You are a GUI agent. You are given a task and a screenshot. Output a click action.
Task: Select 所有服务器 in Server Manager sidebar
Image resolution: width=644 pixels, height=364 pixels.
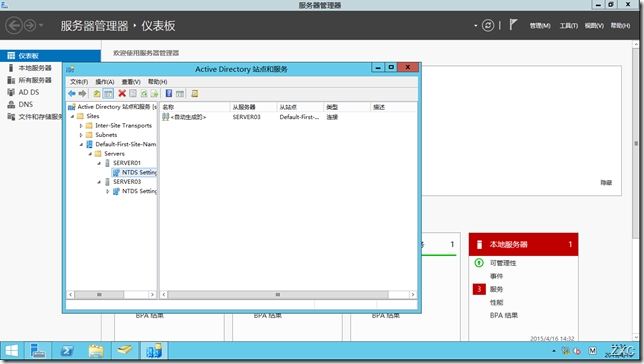(x=35, y=80)
